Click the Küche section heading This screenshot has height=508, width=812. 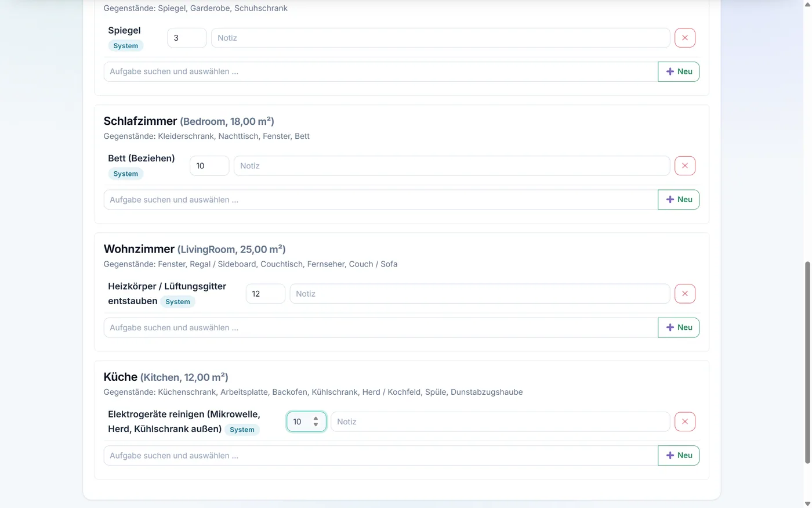pos(166,377)
